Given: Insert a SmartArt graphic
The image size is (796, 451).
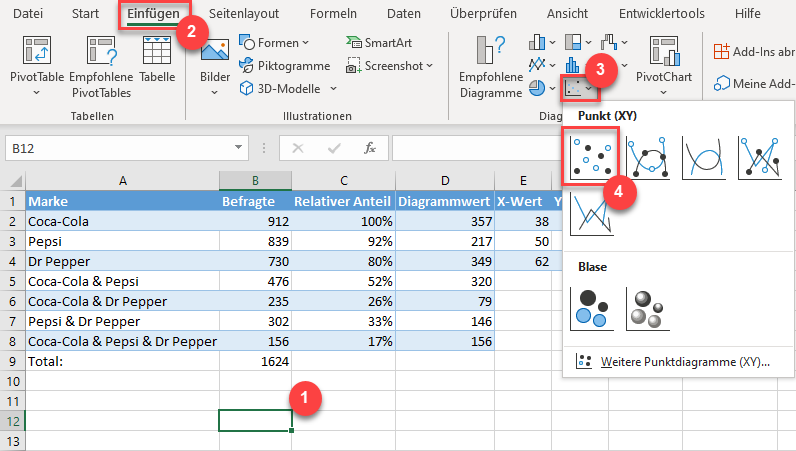Looking at the screenshot, I should click(379, 43).
